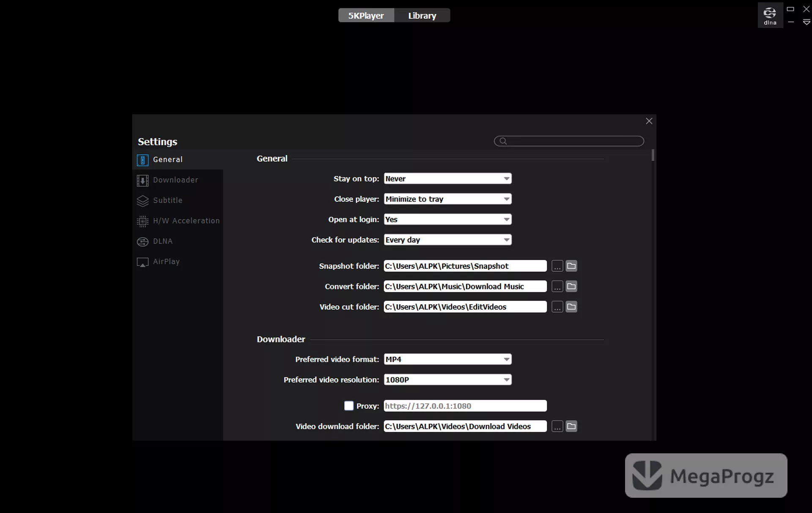812x513 pixels.
Task: Expand the Check for updates dropdown
Action: (x=448, y=240)
